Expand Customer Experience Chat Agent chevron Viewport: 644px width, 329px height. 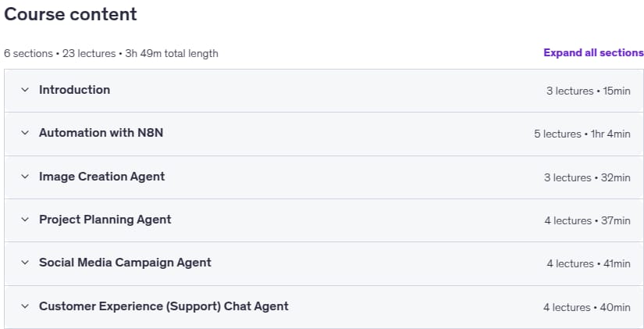pyautogui.click(x=25, y=306)
